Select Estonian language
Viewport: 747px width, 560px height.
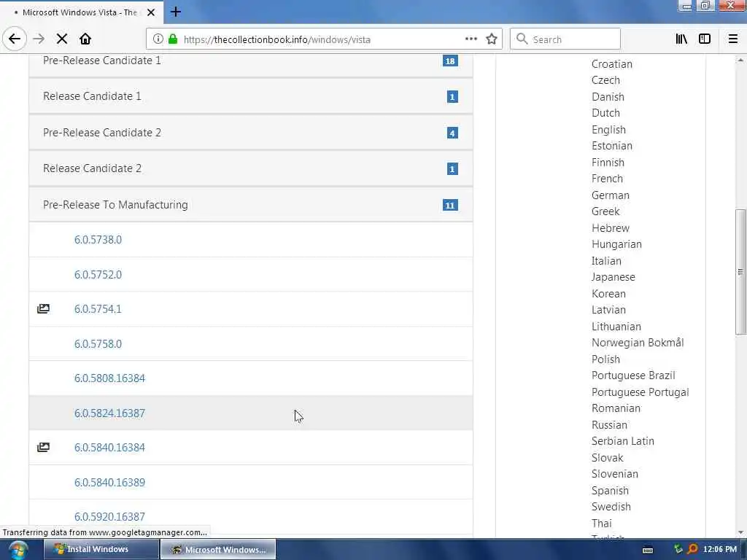tap(612, 146)
